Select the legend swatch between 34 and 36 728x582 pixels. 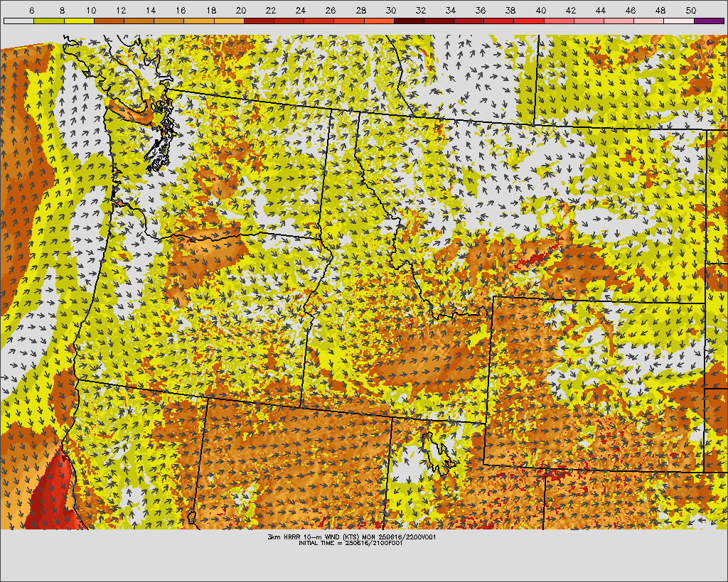click(x=469, y=21)
